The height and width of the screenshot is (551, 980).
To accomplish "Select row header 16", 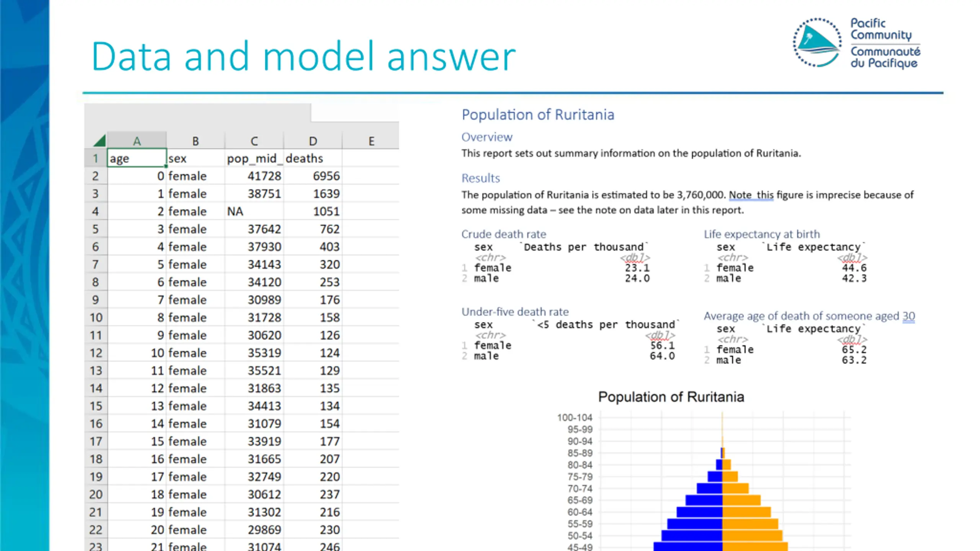I will click(96, 424).
